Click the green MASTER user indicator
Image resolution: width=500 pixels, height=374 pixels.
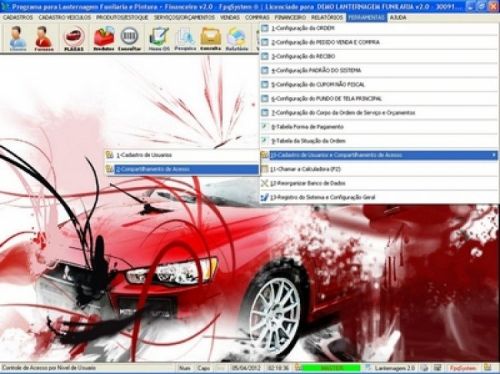pyautogui.click(x=331, y=368)
